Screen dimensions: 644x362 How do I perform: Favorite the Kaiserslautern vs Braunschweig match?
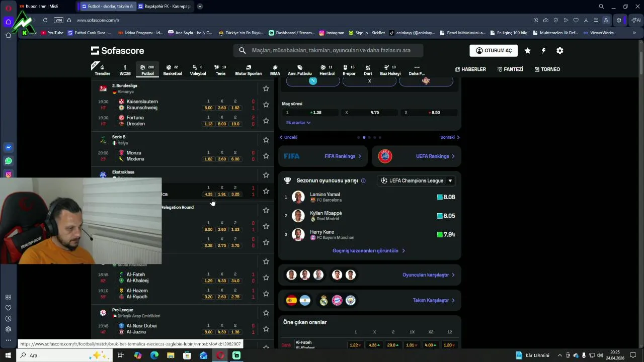[266, 105]
